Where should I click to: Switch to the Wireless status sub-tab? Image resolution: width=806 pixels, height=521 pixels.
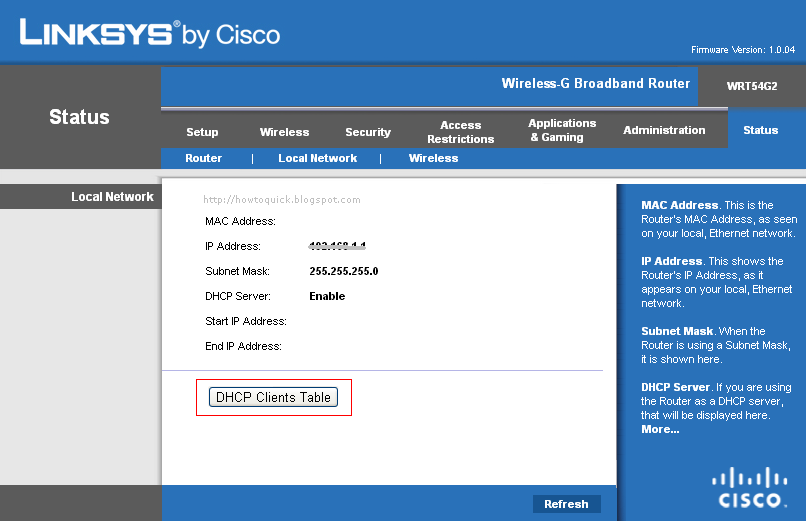pyautogui.click(x=433, y=158)
